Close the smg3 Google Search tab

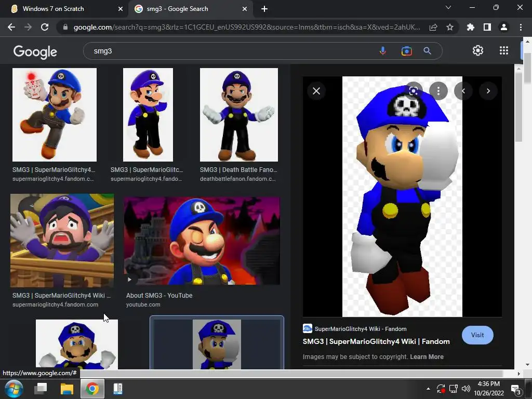coord(245,9)
